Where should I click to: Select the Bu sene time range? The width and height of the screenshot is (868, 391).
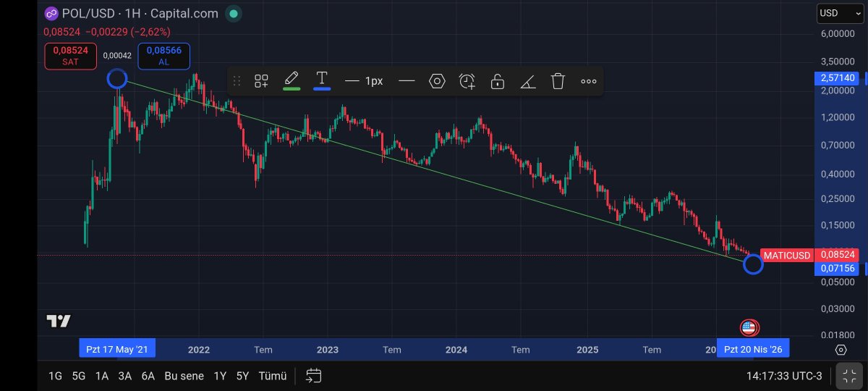coord(184,376)
